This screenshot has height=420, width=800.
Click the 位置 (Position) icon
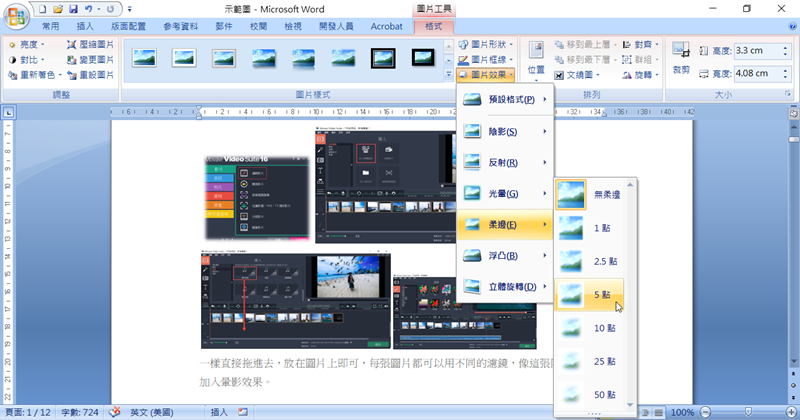click(536, 55)
